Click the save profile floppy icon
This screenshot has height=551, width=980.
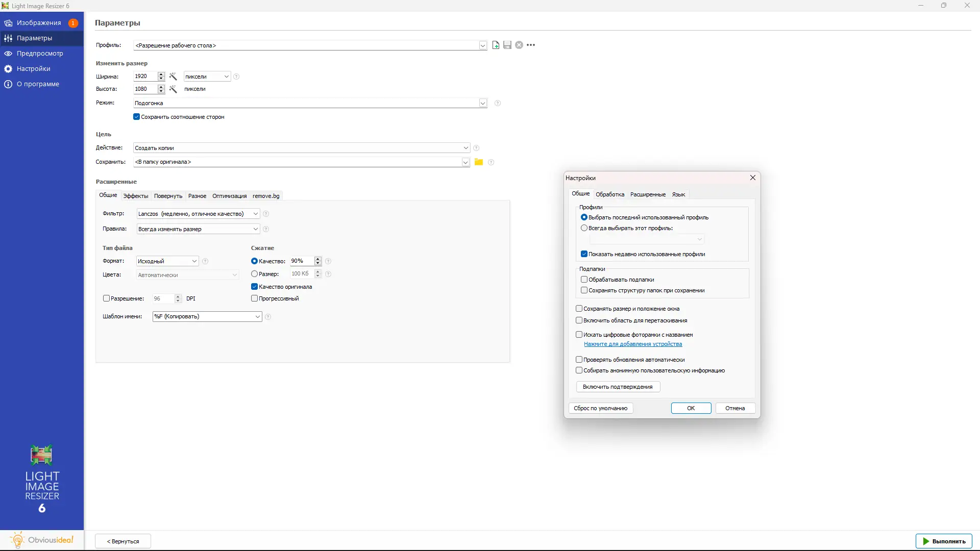point(507,45)
